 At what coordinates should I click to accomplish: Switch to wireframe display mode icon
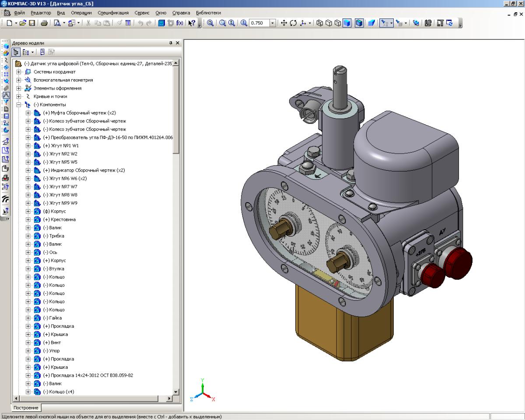click(319, 23)
